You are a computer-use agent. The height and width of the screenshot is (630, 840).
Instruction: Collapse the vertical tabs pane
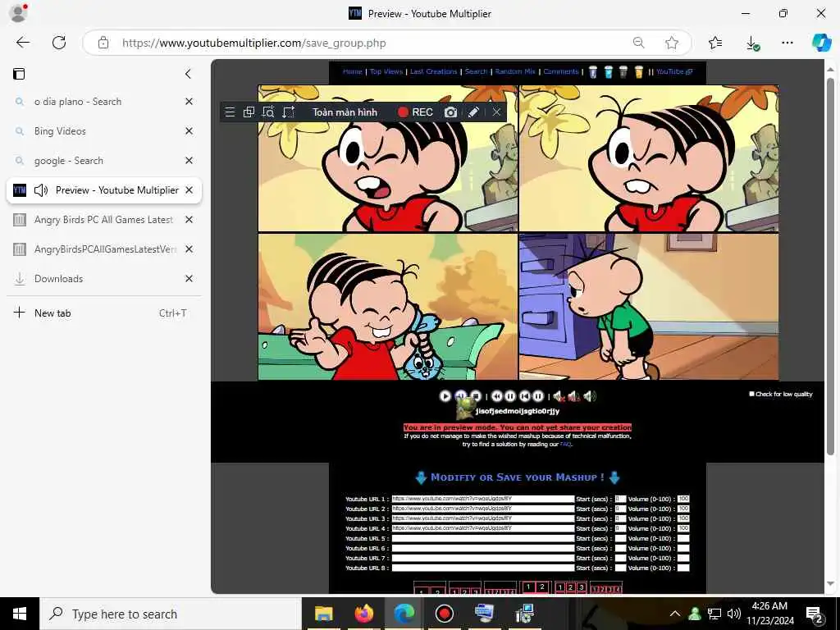pos(188,74)
